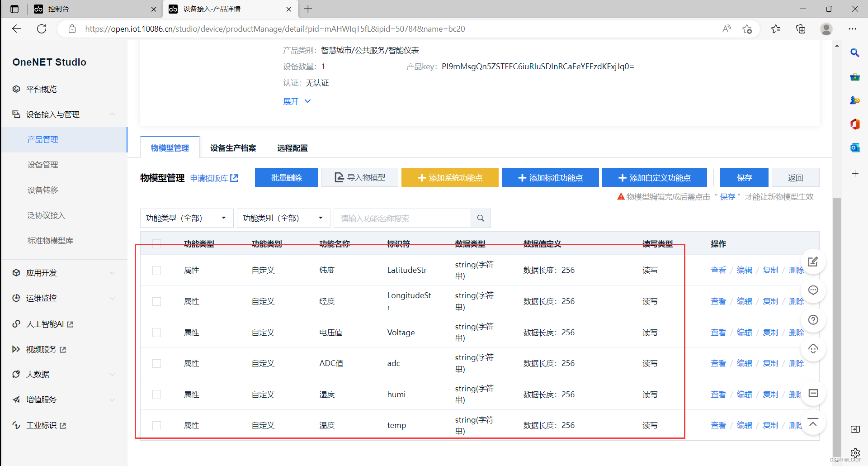The width and height of the screenshot is (868, 466).
Task: Open Edge favorites list icon
Action: click(776, 29)
